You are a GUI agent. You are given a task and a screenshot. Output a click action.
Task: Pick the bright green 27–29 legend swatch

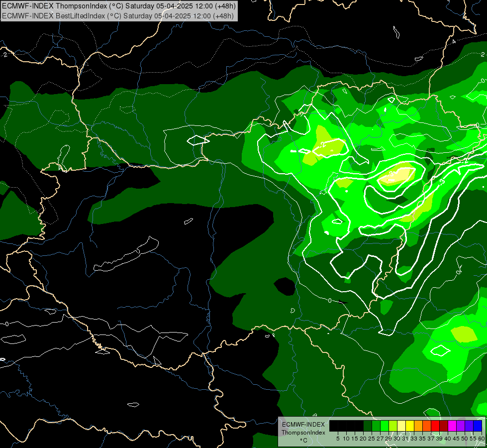(x=385, y=426)
